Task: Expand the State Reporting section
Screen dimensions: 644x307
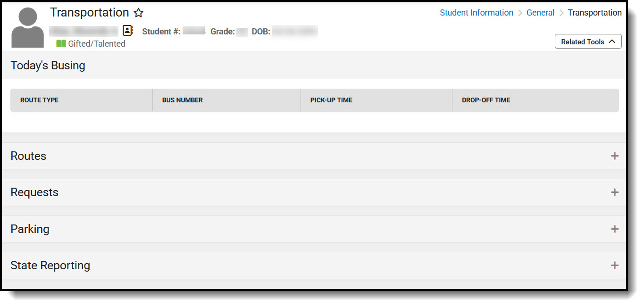Action: click(615, 265)
